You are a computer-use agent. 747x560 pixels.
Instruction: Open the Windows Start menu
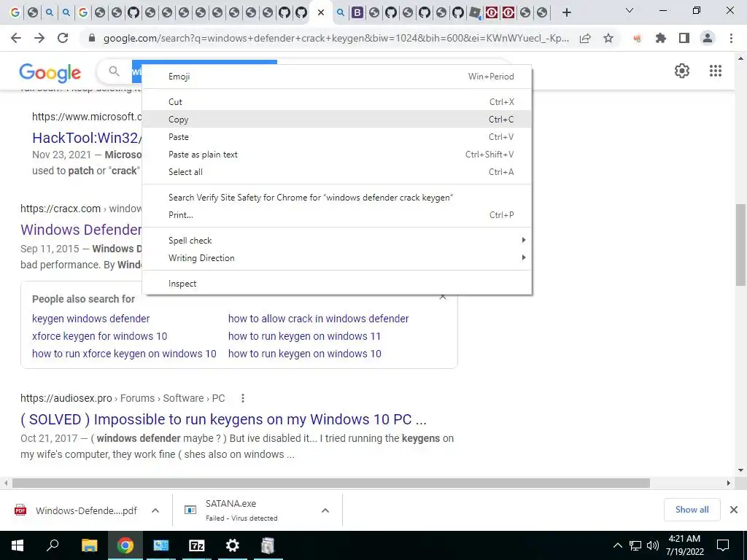pos(18,545)
